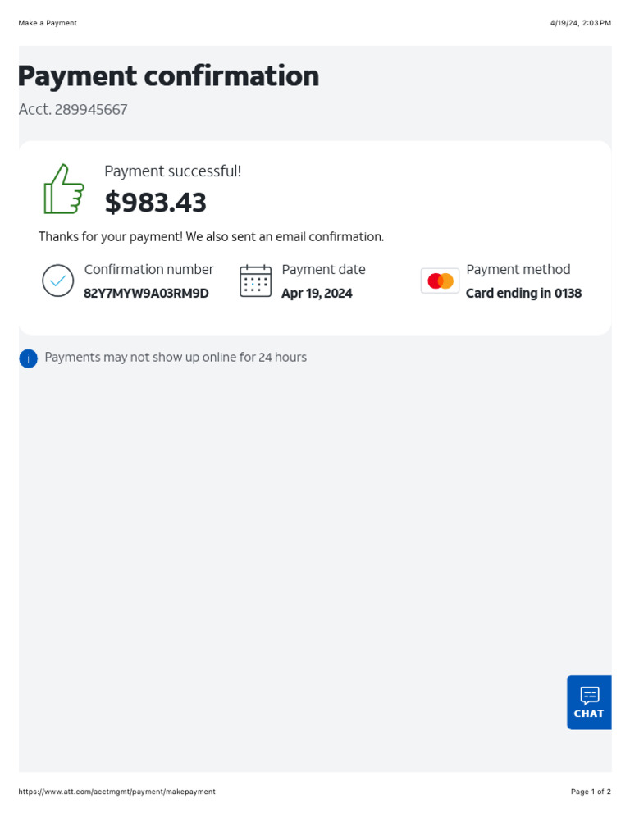Viewport: 630px width, 840px height.
Task: Click the payment date calendar icon
Action: tap(256, 281)
